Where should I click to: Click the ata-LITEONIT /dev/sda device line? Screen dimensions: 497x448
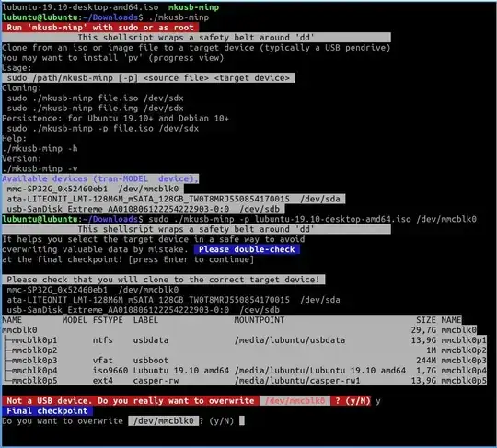pyautogui.click(x=173, y=199)
